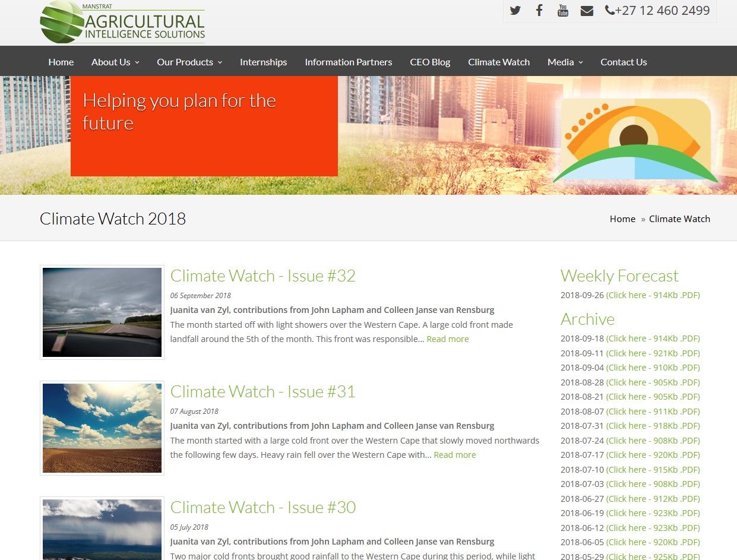Click the phone icon beside the number
The image size is (737, 560).
click(610, 10)
